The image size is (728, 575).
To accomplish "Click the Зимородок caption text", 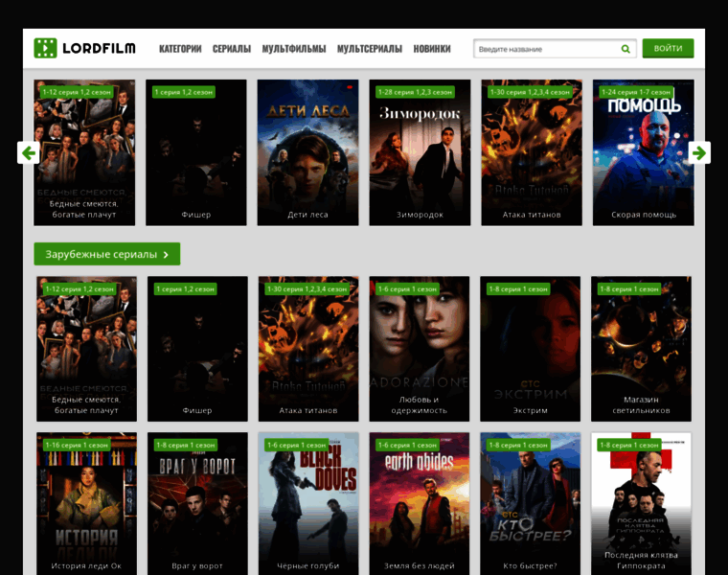I will pos(420,215).
